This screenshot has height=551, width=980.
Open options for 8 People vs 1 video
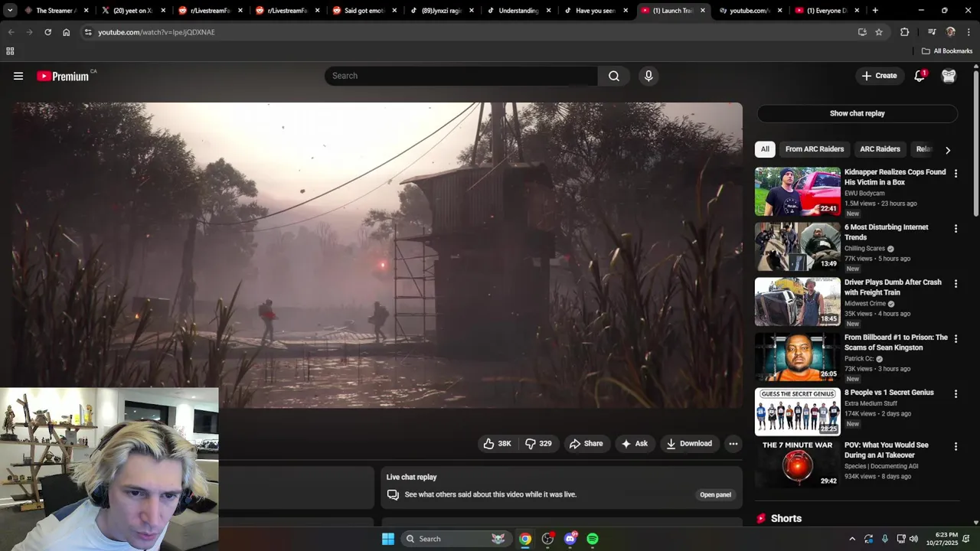(x=955, y=394)
